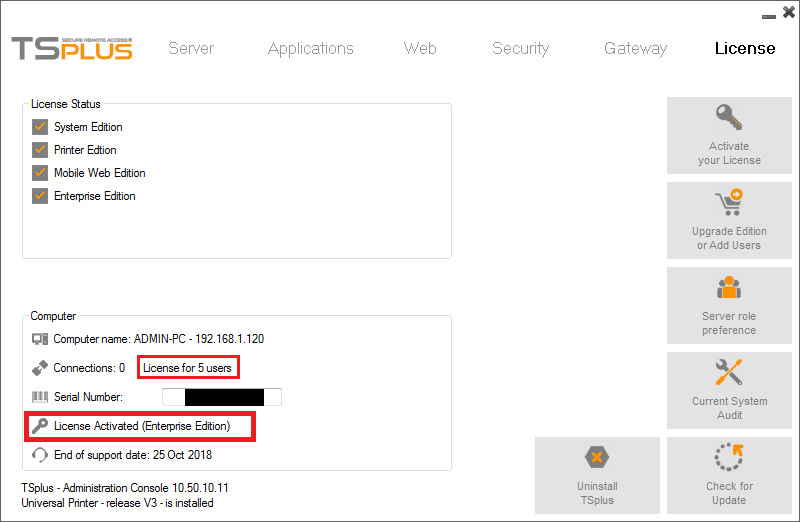800x522 pixels.
Task: Click the TSplus logo
Action: 72,48
